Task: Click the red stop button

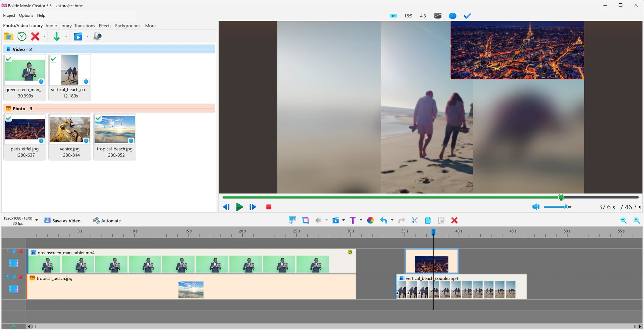Action: click(269, 207)
